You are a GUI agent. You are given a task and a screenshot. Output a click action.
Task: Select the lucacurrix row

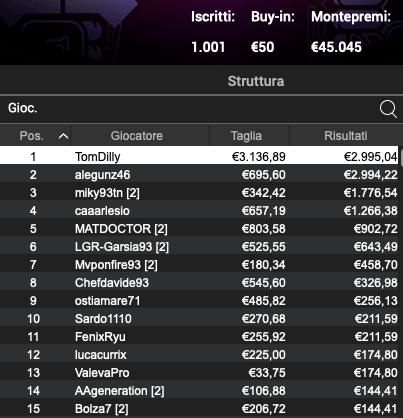(199, 355)
